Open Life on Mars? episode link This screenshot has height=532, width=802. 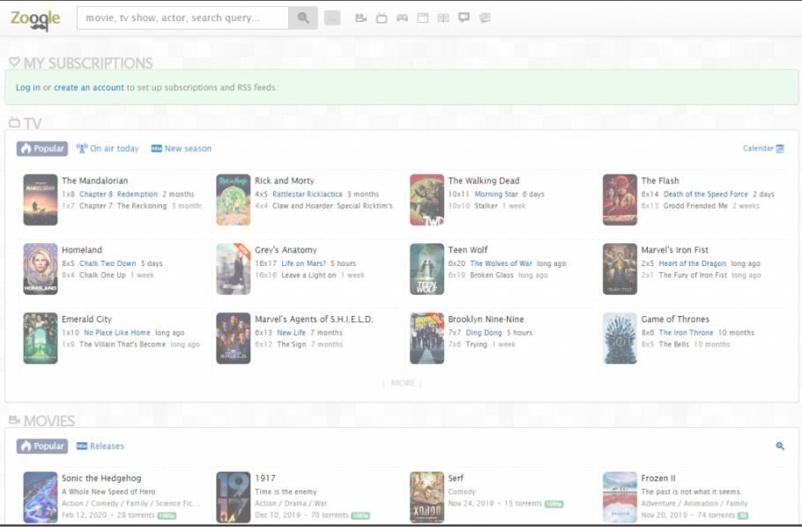point(304,263)
